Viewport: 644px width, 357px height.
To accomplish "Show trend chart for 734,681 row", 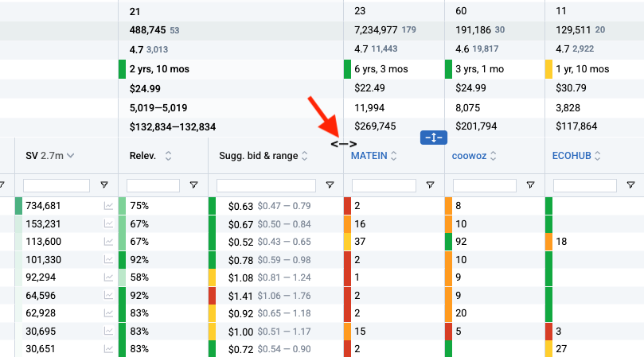I will (x=108, y=206).
